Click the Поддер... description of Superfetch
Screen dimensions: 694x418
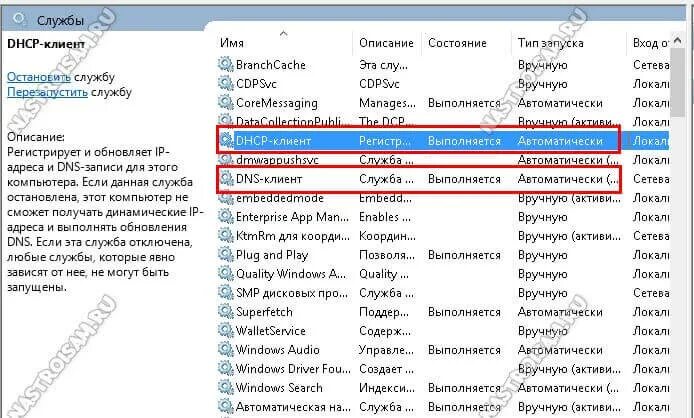click(x=384, y=313)
